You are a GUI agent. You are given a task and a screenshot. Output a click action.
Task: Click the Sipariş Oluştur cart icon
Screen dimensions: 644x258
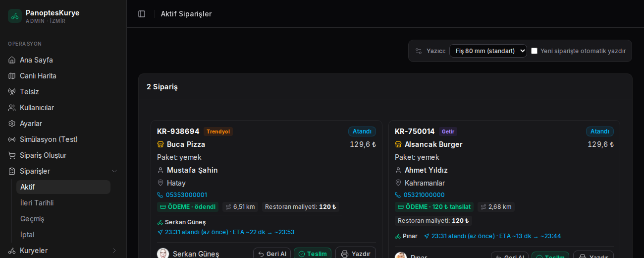pyautogui.click(x=12, y=155)
